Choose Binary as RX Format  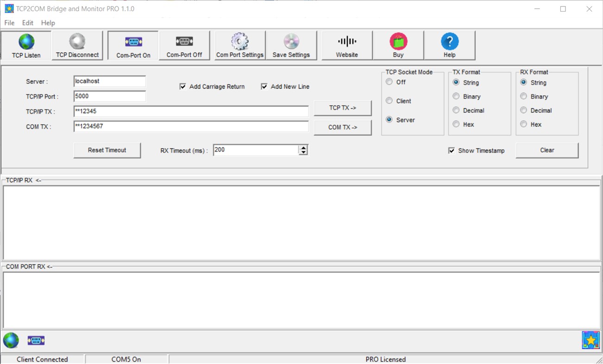click(x=523, y=96)
